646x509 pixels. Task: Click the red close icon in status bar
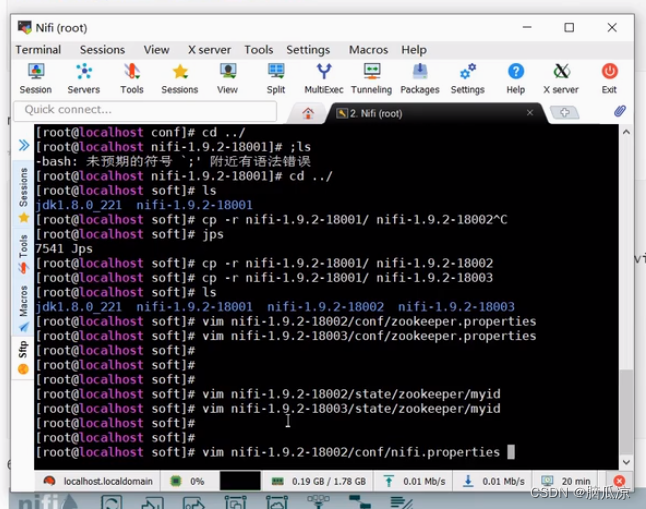(619, 481)
